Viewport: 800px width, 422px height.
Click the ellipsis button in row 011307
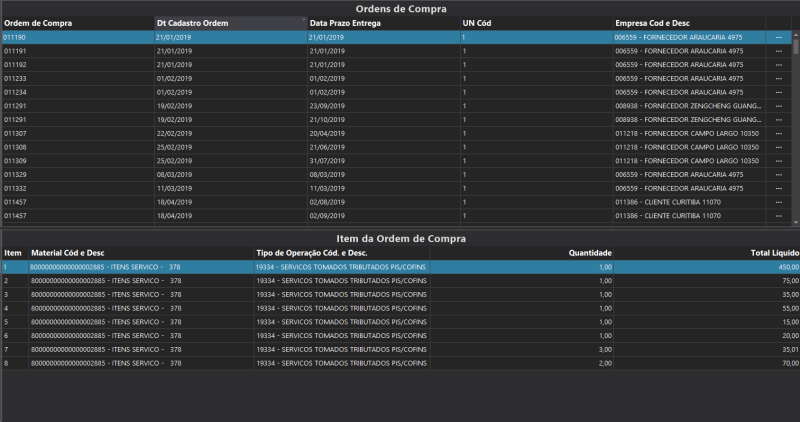pos(778,134)
